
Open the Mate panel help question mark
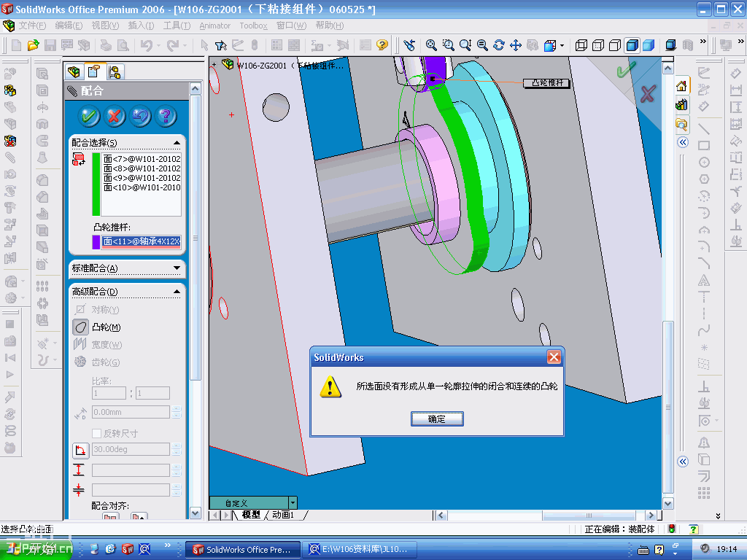(x=166, y=116)
